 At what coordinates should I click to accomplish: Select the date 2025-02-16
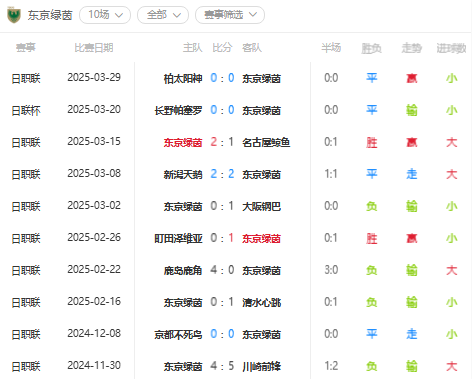coord(94,302)
